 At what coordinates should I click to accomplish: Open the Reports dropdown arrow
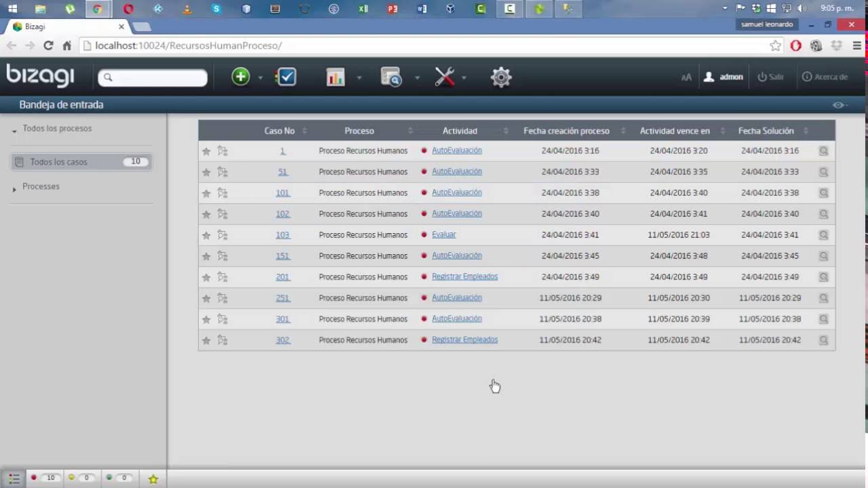(359, 78)
